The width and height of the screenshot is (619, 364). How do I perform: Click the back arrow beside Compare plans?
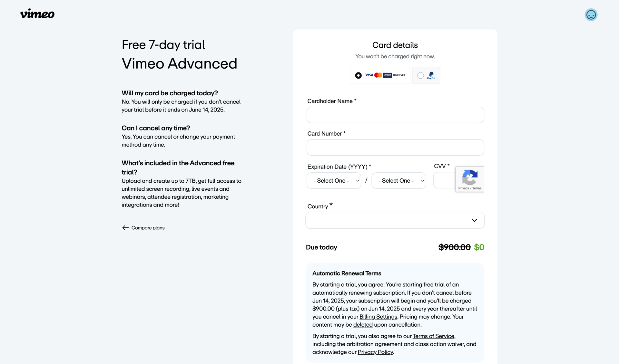coord(125,228)
